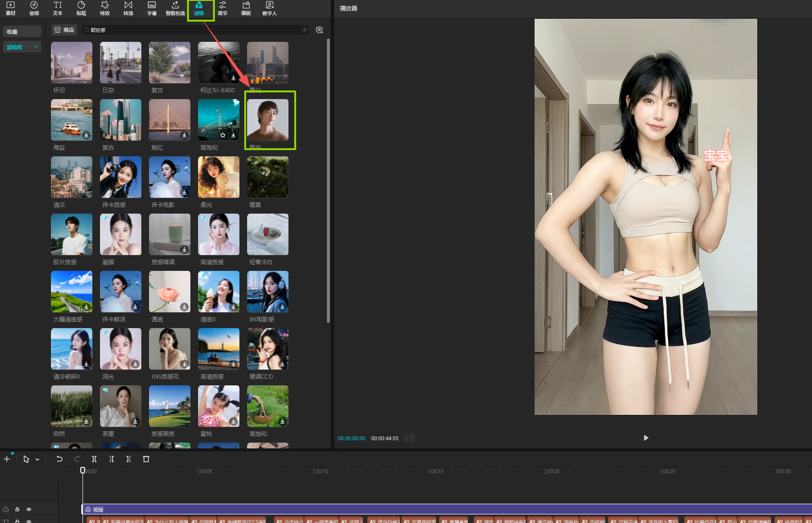Open the 贴纸 stickers panel
812x523 pixels.
click(x=81, y=8)
